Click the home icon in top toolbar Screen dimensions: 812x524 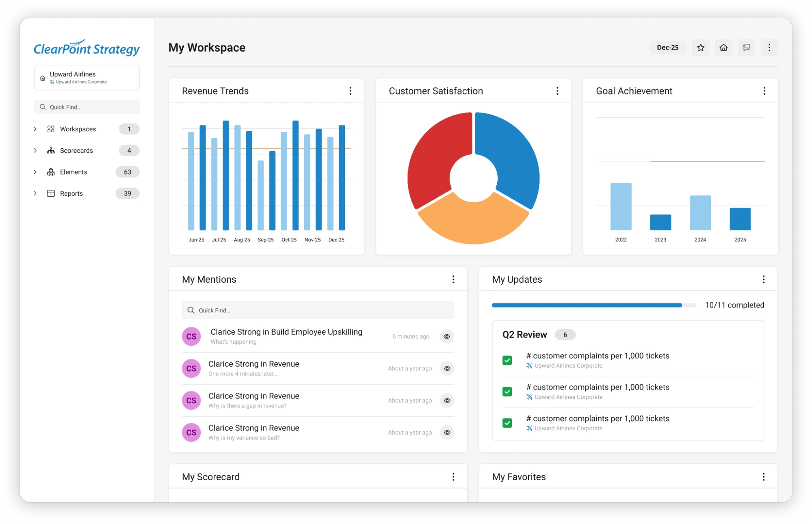[723, 48]
